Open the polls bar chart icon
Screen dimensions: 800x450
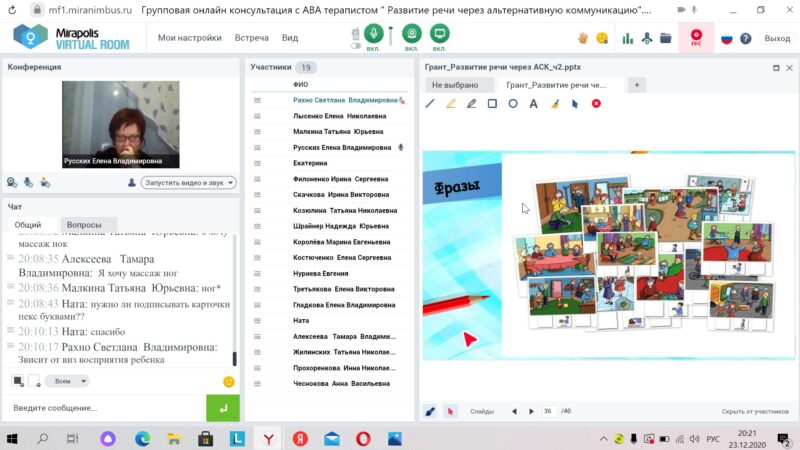coord(628,38)
